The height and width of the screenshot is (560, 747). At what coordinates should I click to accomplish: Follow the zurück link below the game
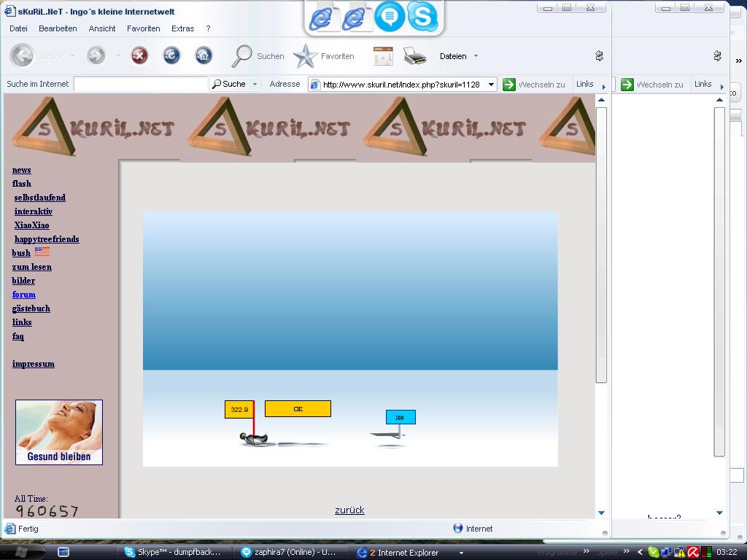(349, 510)
